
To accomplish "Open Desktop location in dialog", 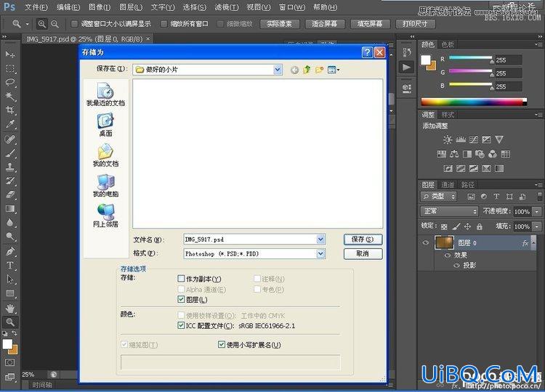I will [x=105, y=125].
